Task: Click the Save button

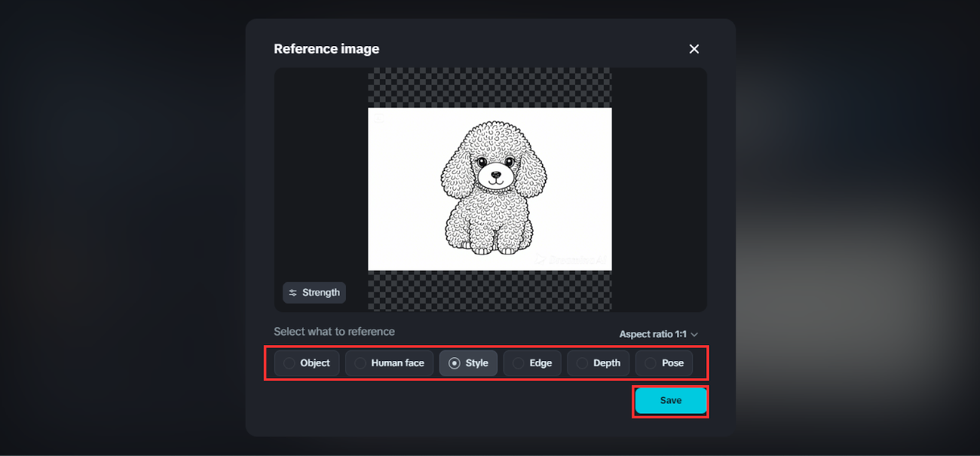Action: tap(671, 401)
